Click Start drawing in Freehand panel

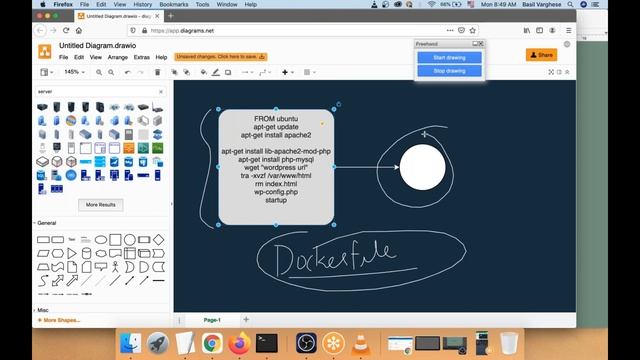click(x=449, y=58)
